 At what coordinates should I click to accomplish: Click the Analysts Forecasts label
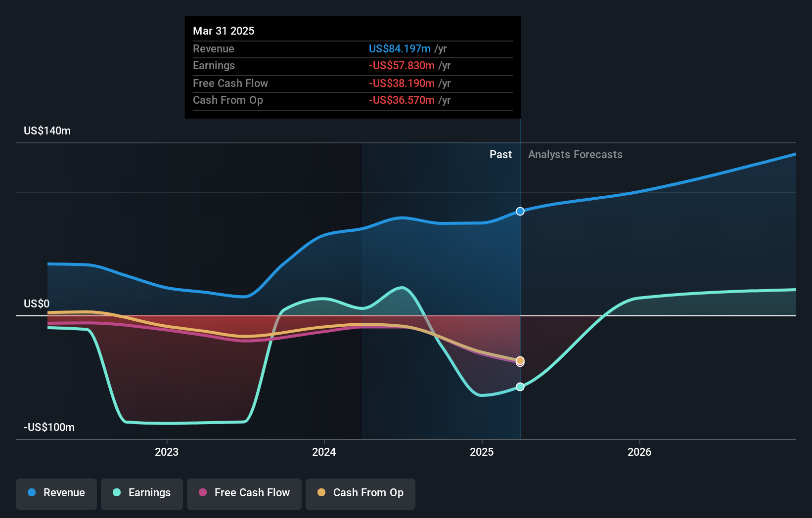(x=575, y=154)
